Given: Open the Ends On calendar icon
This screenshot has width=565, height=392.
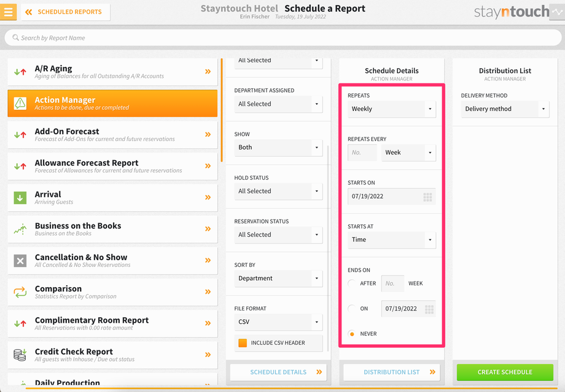Looking at the screenshot, I should (429, 309).
